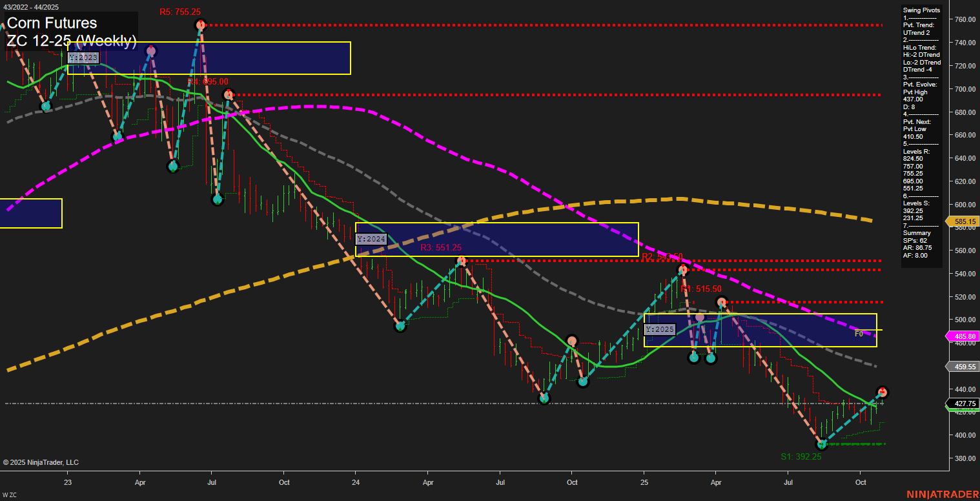The height and width of the screenshot is (501, 980).
Task: Click the Corn Futures chart title
Action: pos(52,24)
